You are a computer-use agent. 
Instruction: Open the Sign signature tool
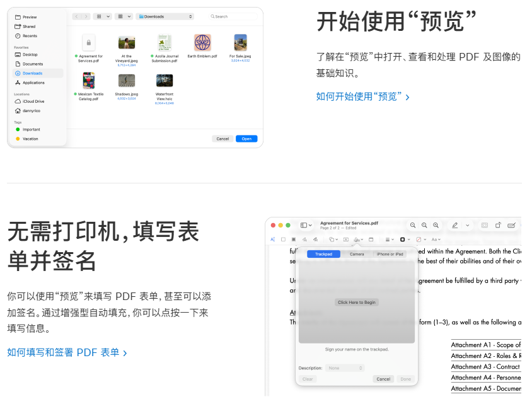coord(357,240)
